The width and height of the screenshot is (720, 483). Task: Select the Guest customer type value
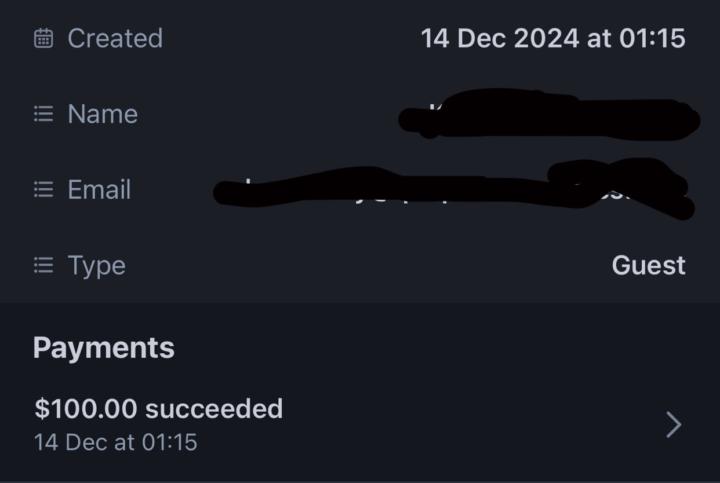(648, 266)
